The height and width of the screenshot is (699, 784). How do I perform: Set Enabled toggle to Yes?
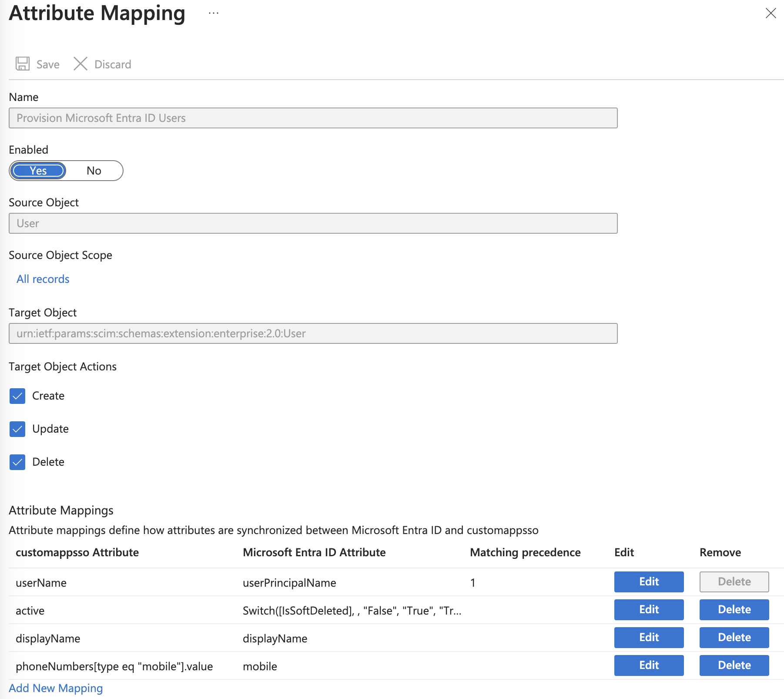pyautogui.click(x=38, y=171)
